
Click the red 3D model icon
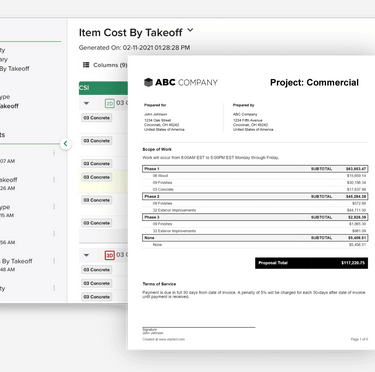point(110,255)
